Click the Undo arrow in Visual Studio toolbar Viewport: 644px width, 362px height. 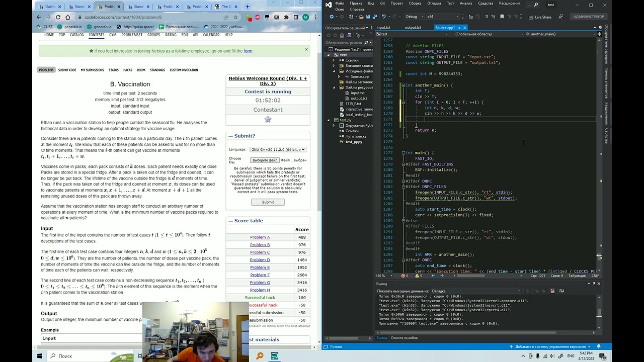click(x=384, y=17)
